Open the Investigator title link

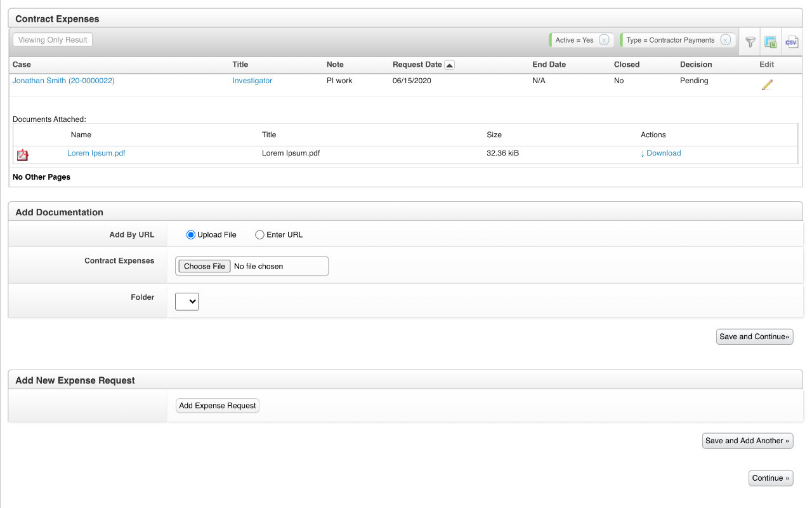point(252,81)
